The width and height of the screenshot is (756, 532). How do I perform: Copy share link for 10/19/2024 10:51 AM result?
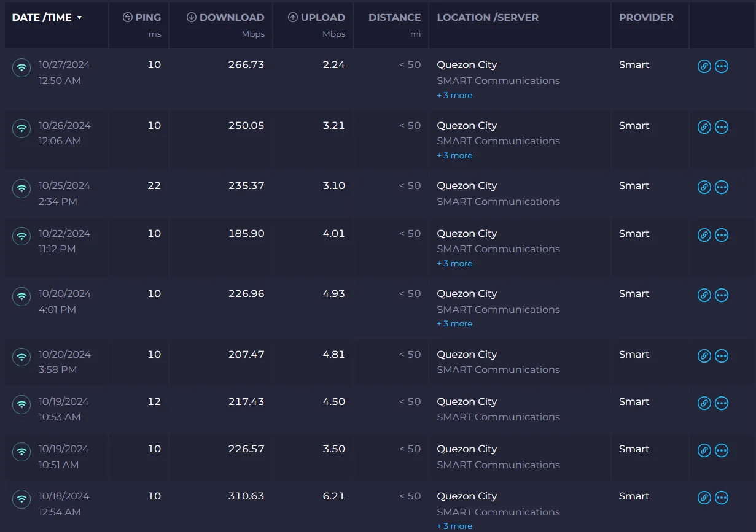704,450
